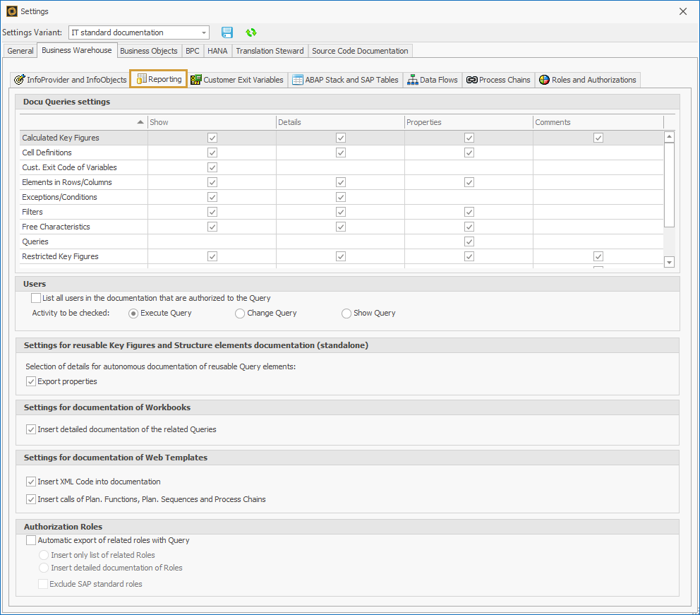Enable listing all users authorized to the Query
Image resolution: width=700 pixels, height=615 pixels.
click(x=36, y=297)
